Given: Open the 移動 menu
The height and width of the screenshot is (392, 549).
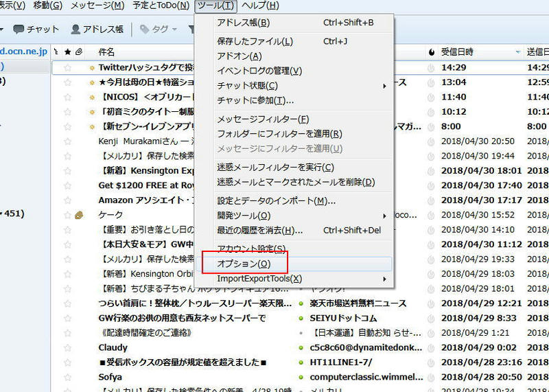Looking at the screenshot, I should [x=47, y=5].
